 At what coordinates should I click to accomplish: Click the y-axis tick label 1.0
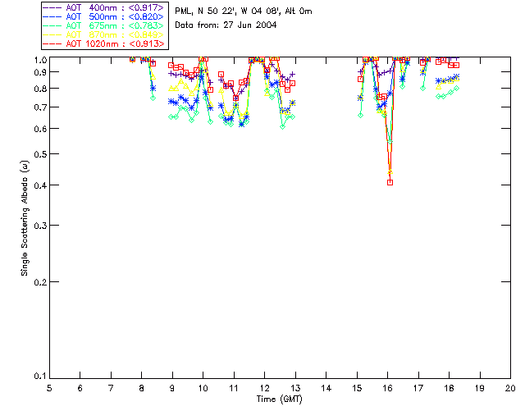click(x=40, y=60)
